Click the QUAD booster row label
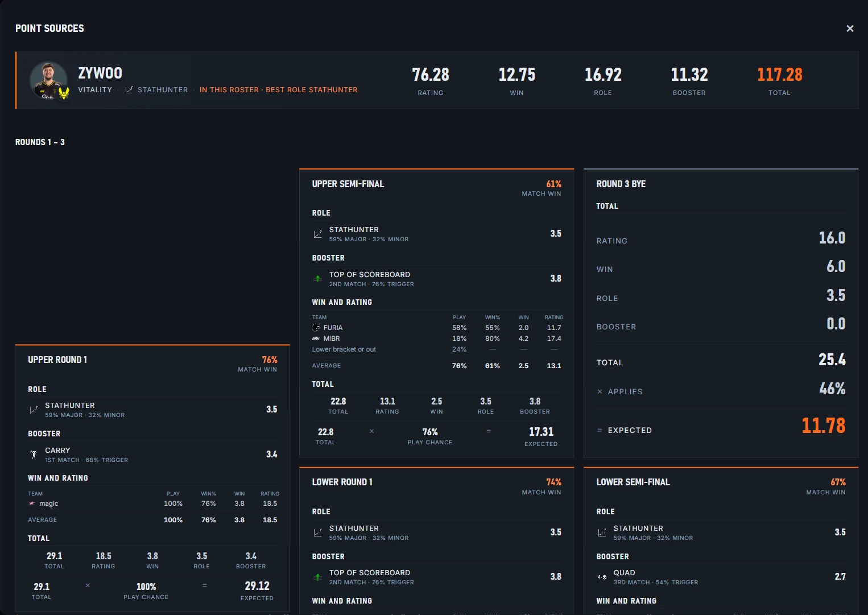 (624, 573)
